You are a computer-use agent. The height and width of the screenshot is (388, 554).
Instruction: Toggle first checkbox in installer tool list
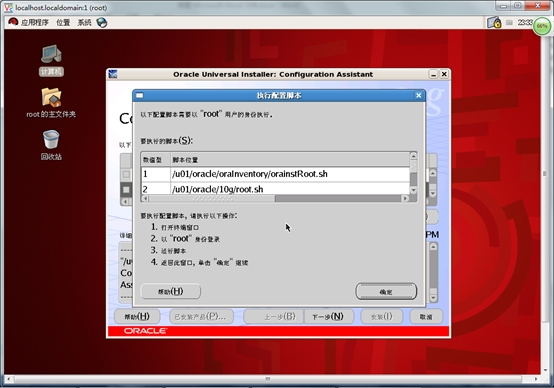coord(126,174)
